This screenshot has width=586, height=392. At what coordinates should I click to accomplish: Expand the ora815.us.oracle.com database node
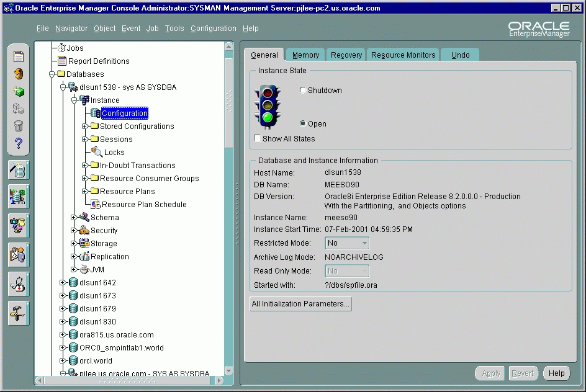pos(63,334)
